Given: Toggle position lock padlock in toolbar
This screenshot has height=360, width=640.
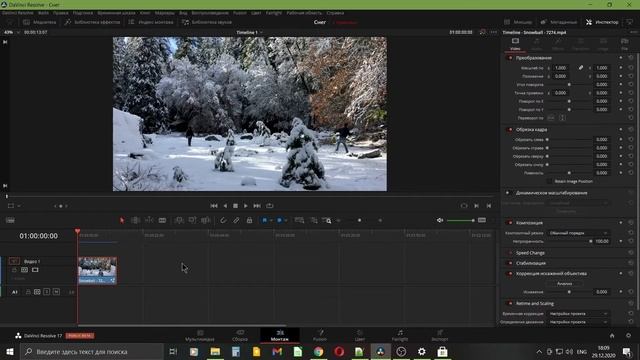Looking at the screenshot, I should click(249, 220).
